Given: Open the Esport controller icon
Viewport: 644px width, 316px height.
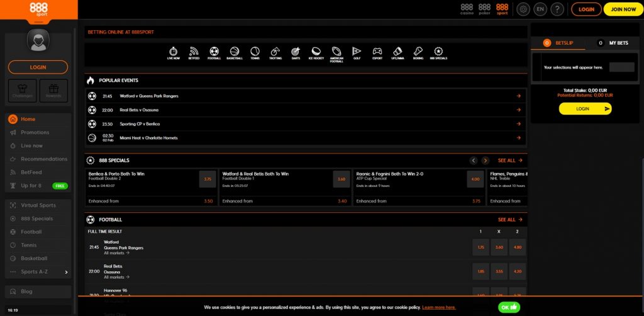Looking at the screenshot, I should (377, 52).
